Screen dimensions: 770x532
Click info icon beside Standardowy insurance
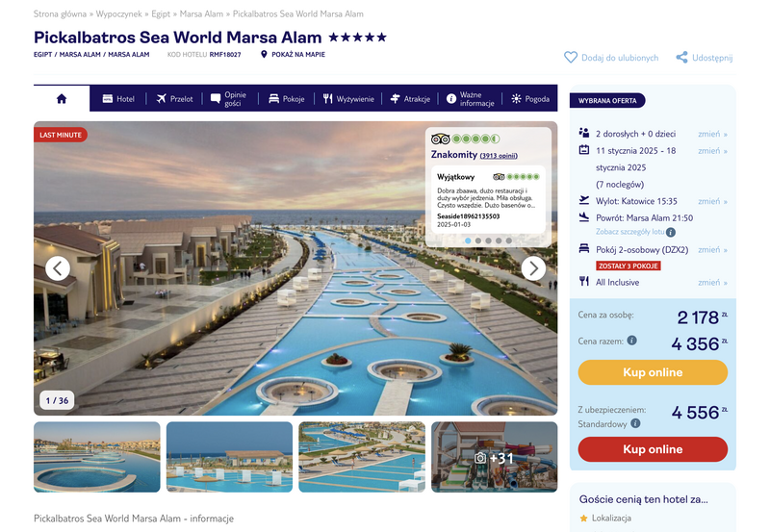tap(635, 423)
